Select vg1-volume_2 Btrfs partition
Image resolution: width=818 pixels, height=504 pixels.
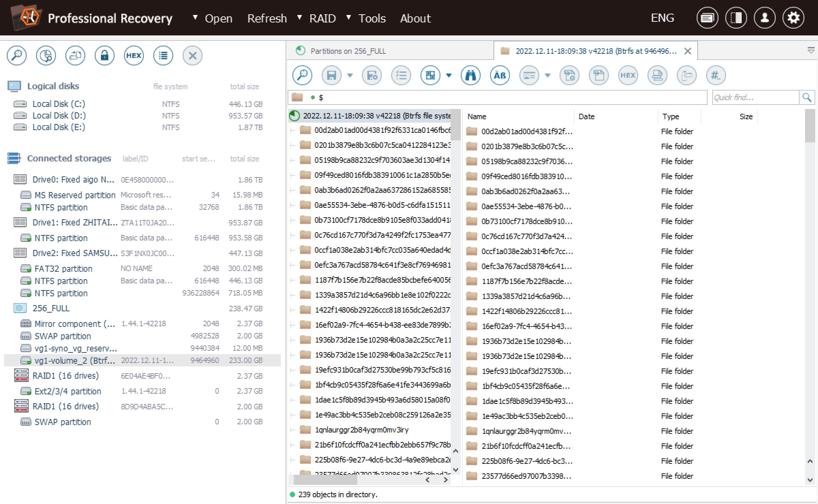click(x=142, y=360)
